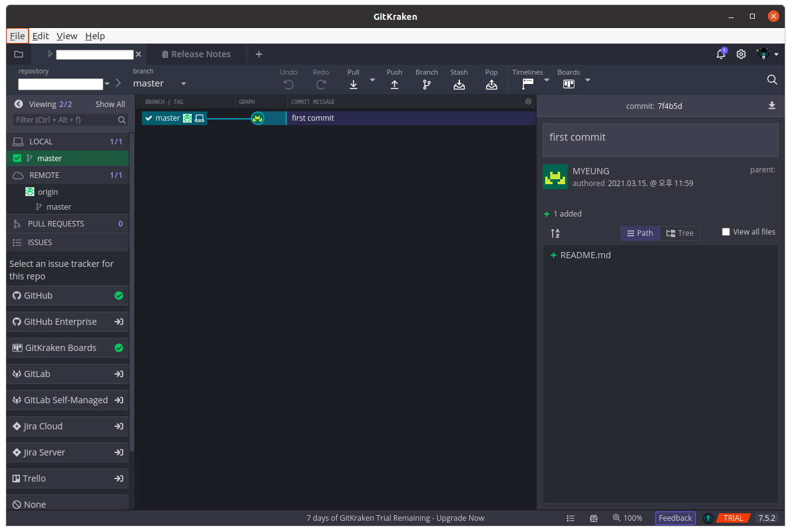Click the gift icon in status bar

coord(594,518)
